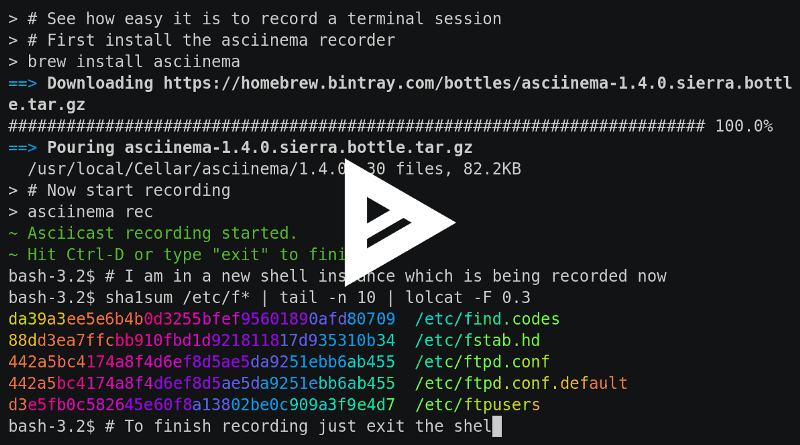Viewport: 800px width, 445px height.
Task: Click the 'sha1sum /etc/f*' command line
Action: pyautogui.click(x=318, y=298)
